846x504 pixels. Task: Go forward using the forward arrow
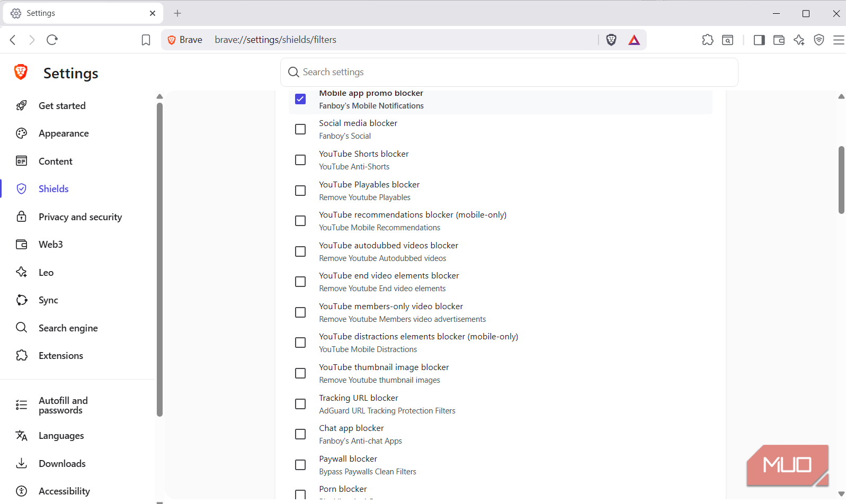pos(32,40)
